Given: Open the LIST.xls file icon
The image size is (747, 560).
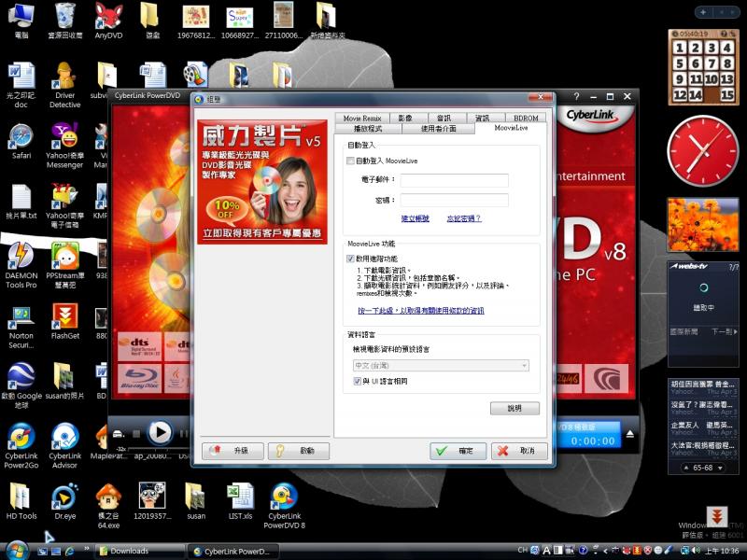Looking at the screenshot, I should (x=240, y=497).
